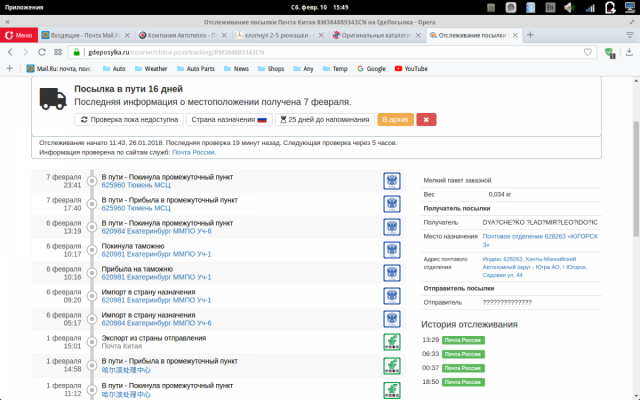This screenshot has height=400, width=640.
Task: Open 620984 Екатеринбург ММПО Уч-6 at 13:19
Action: point(156,231)
